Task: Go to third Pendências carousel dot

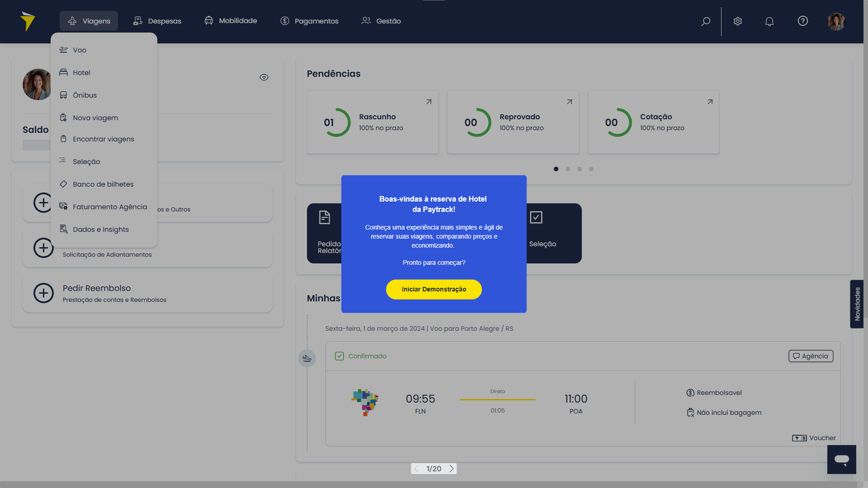Action: (580, 169)
